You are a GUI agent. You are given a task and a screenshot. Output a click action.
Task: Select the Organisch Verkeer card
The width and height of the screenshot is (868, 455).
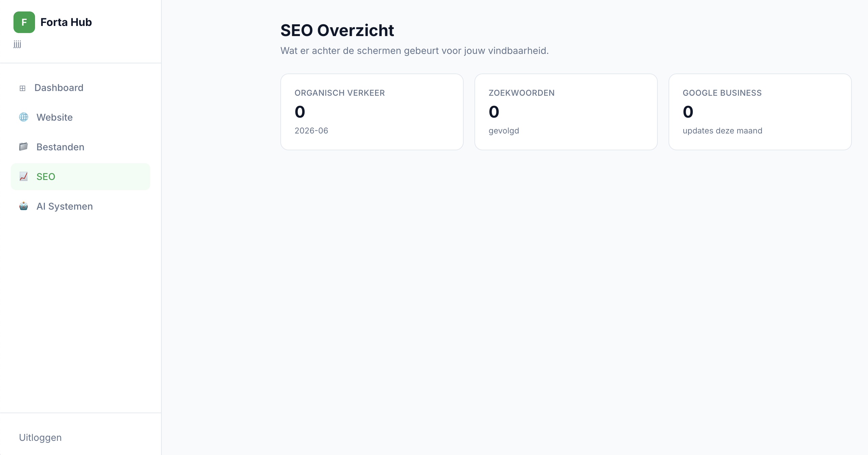(372, 112)
